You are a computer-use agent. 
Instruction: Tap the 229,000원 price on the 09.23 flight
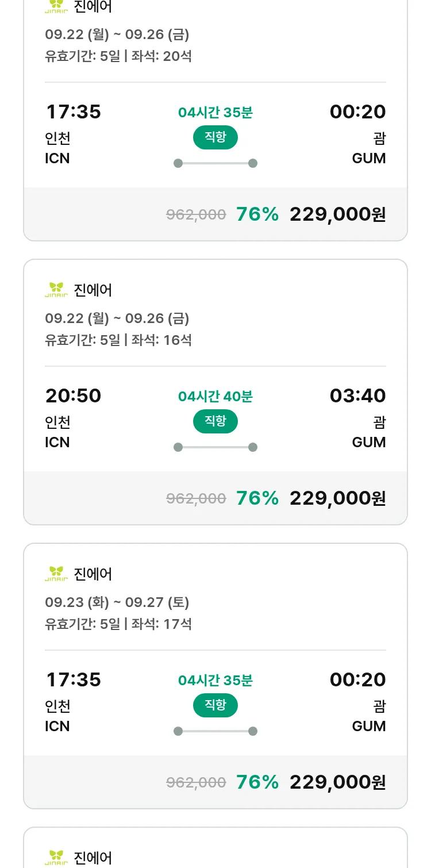337,782
